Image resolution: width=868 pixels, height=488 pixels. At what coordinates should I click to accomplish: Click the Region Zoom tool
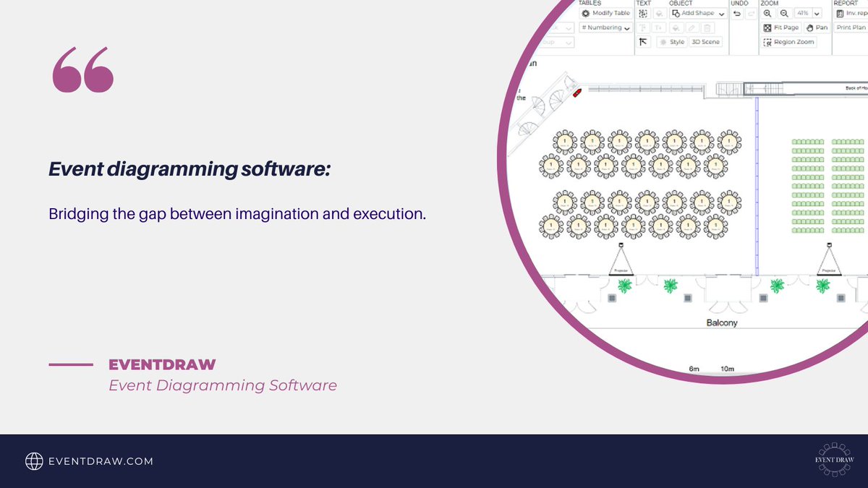pos(788,42)
